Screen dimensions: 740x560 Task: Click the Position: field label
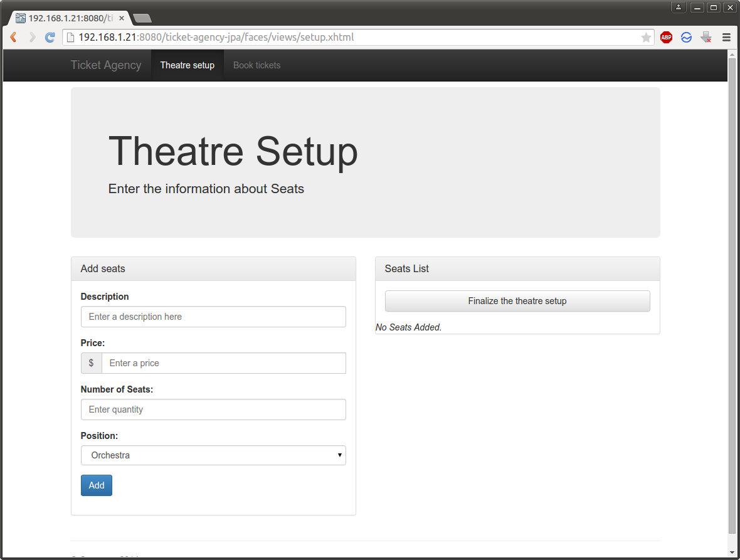[x=99, y=436]
